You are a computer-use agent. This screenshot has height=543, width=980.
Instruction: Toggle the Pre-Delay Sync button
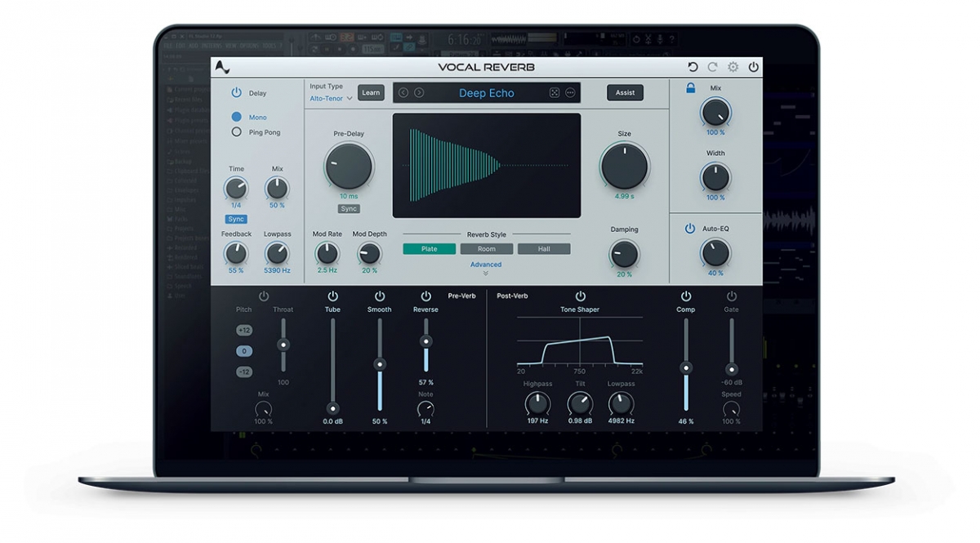(x=349, y=209)
